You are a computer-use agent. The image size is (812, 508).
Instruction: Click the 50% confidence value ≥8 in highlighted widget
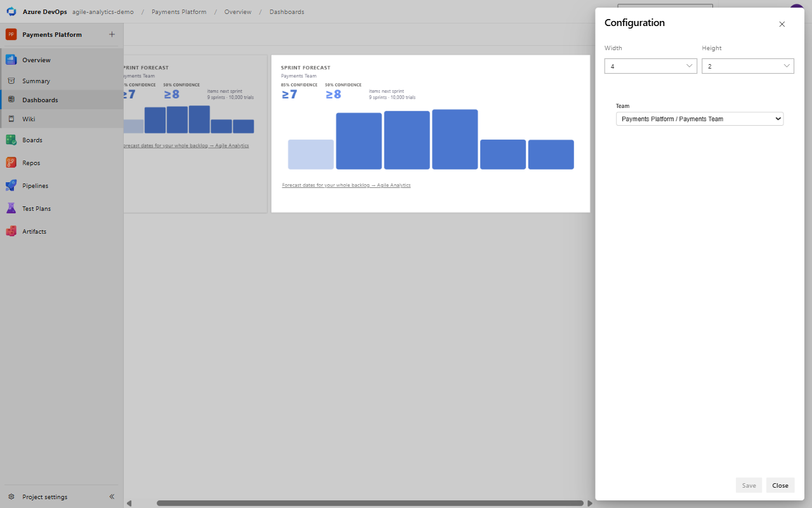333,94
